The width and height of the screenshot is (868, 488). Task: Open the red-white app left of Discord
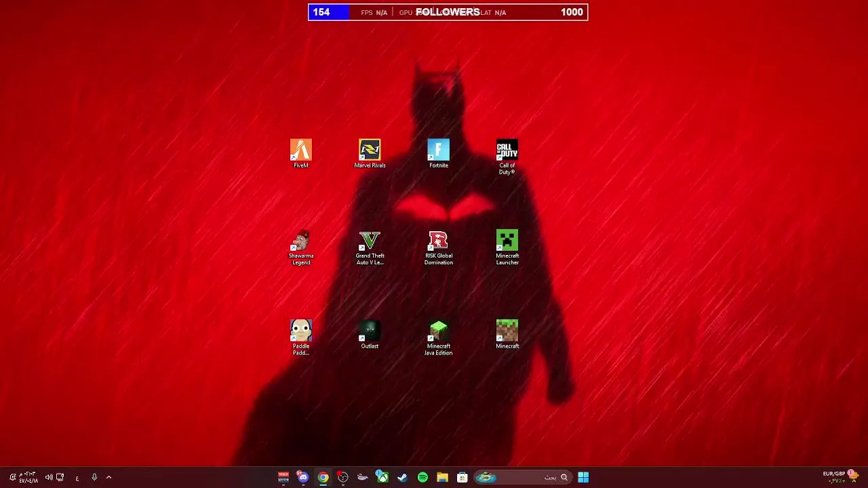point(283,477)
